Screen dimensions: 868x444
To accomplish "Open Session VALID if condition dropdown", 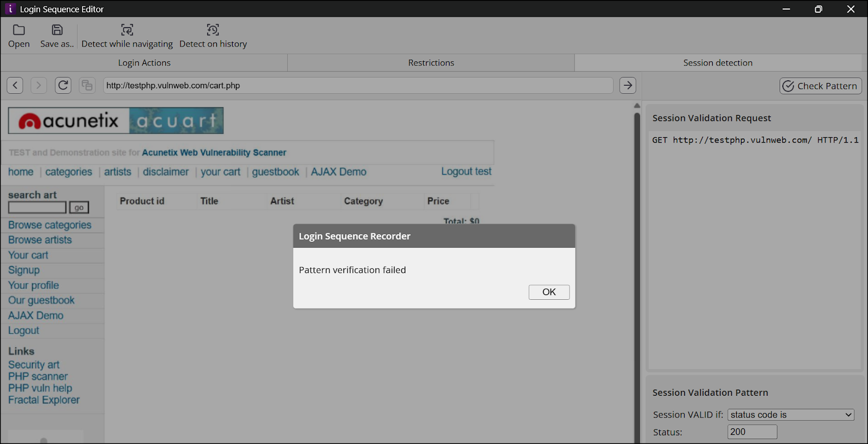I will pyautogui.click(x=790, y=415).
